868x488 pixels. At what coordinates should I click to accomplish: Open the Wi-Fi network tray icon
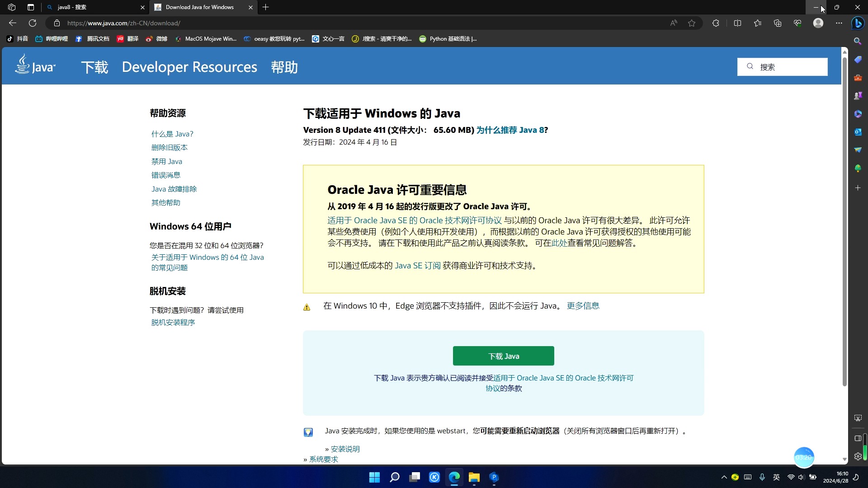(791, 477)
